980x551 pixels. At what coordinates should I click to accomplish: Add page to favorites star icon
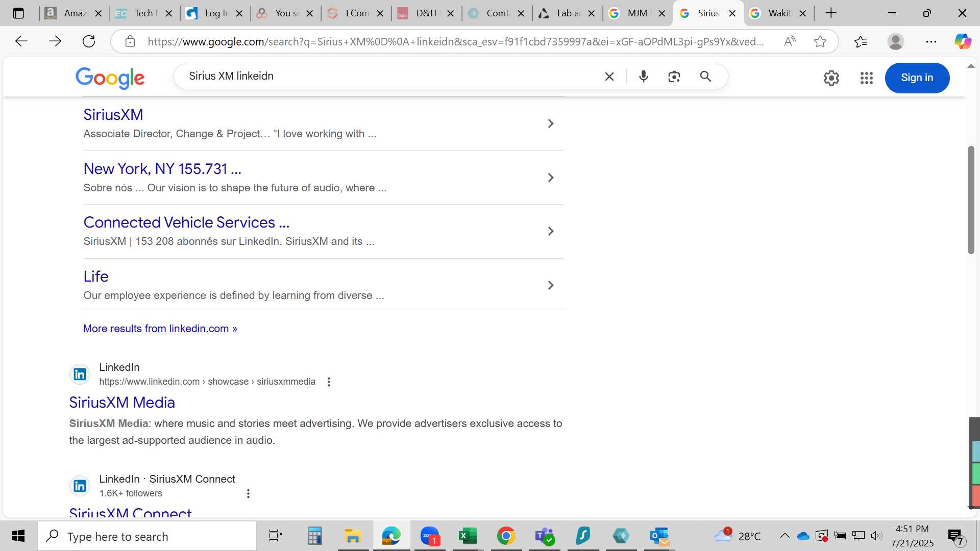[820, 41]
